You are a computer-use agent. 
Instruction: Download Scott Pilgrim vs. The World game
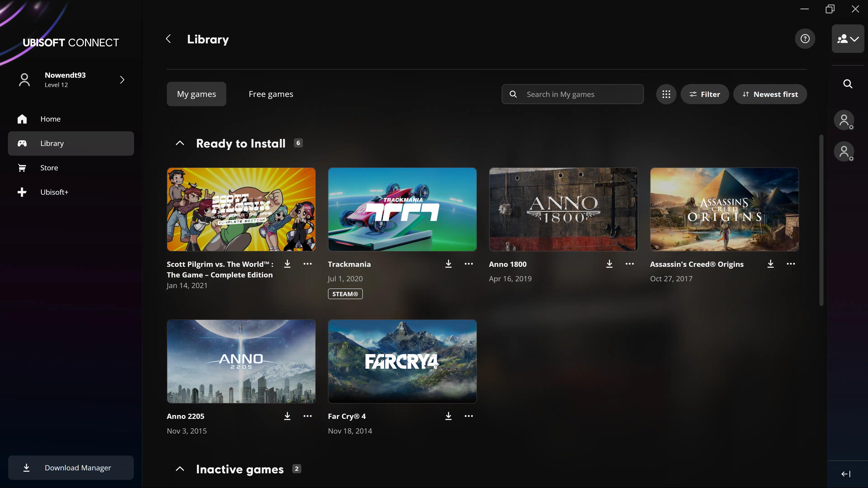pyautogui.click(x=287, y=264)
